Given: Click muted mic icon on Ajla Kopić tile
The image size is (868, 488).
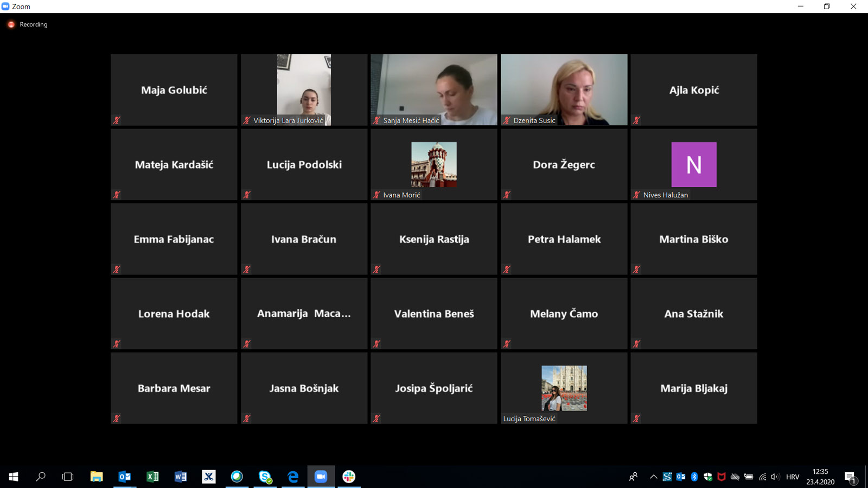Looking at the screenshot, I should click(636, 120).
